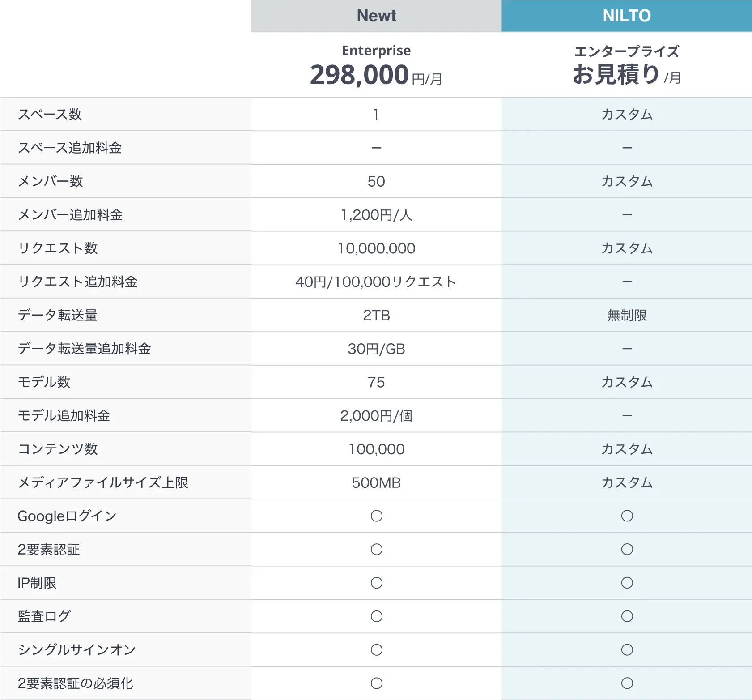Click the メンバー数 row label
This screenshot has width=752, height=700.
50,181
